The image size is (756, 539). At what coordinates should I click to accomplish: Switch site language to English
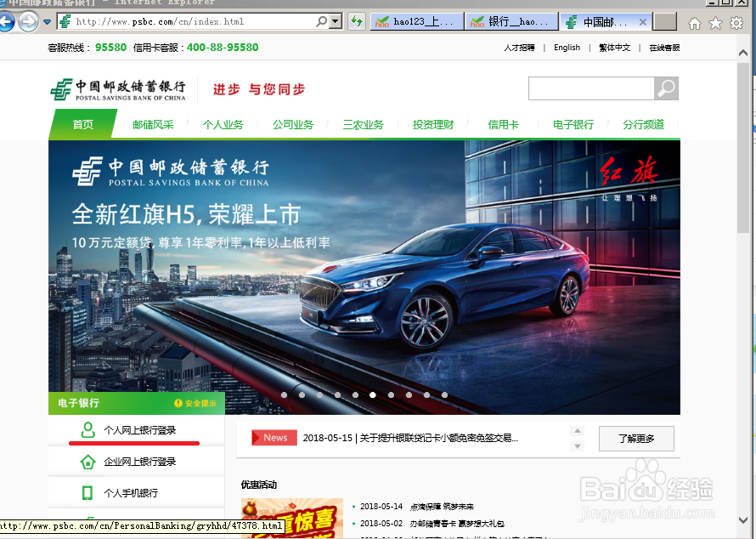click(x=567, y=48)
